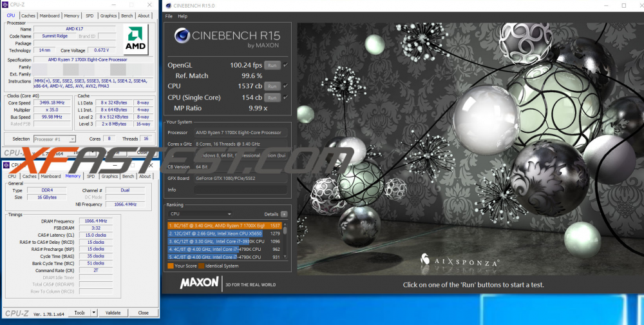Switch to Bench tab in top CPU-Z

pos(127,15)
